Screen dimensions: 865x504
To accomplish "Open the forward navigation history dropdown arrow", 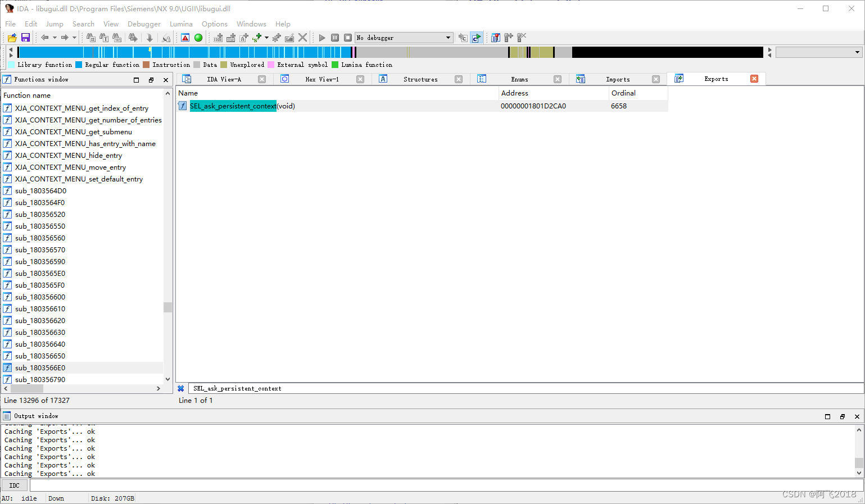I will (x=74, y=37).
